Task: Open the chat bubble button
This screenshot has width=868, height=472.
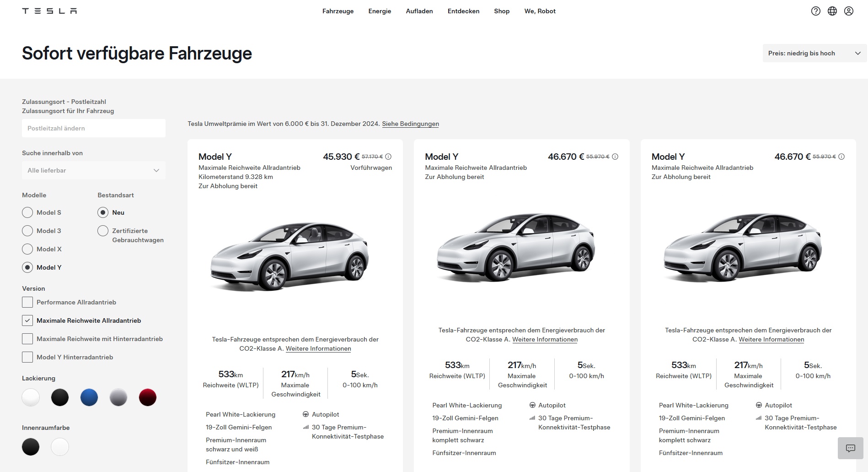Action: [x=851, y=448]
